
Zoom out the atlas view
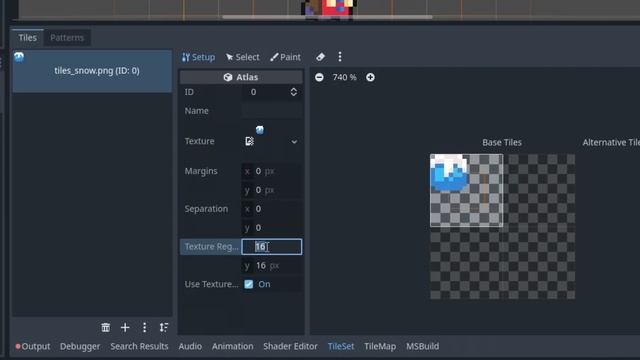tap(319, 77)
